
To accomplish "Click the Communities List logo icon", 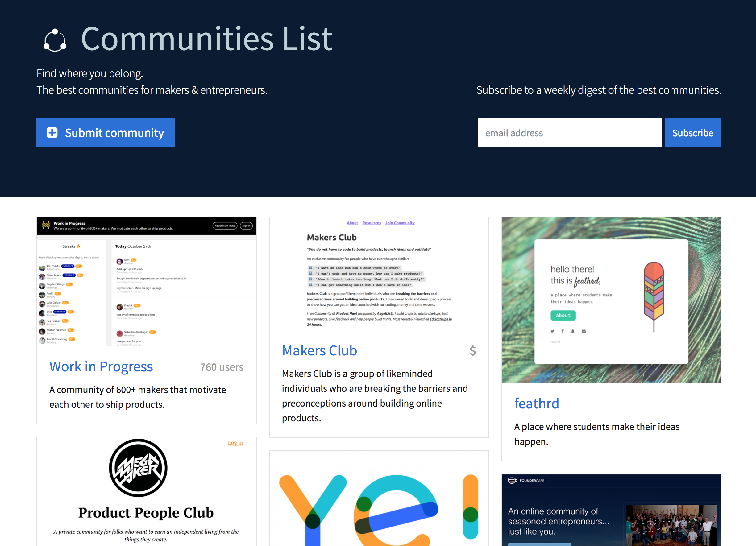I will point(55,41).
